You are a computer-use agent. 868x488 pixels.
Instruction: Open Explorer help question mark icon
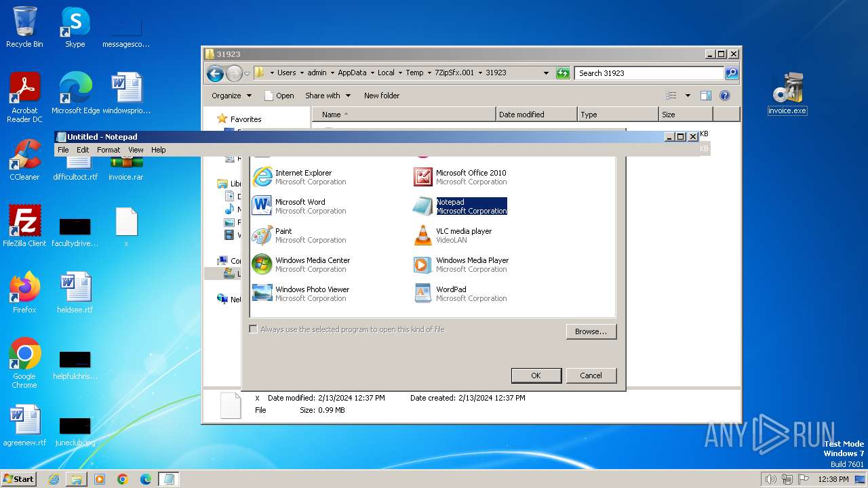[x=724, y=96]
